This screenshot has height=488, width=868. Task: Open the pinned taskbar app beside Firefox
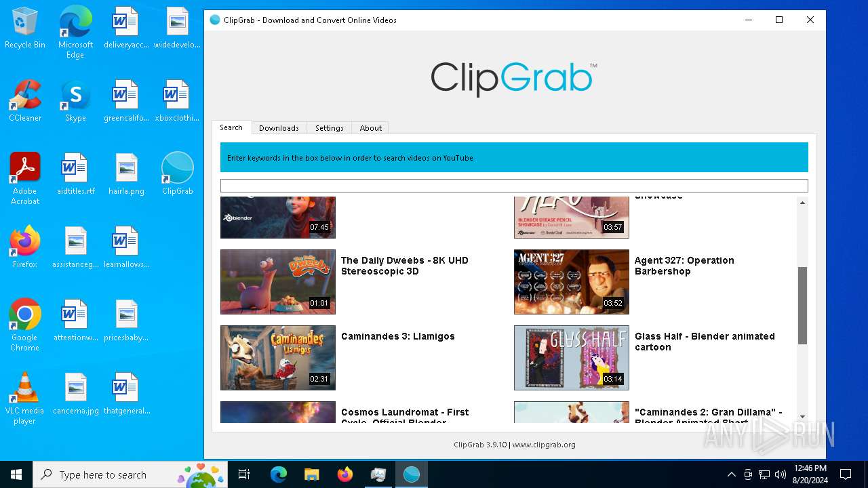378,474
